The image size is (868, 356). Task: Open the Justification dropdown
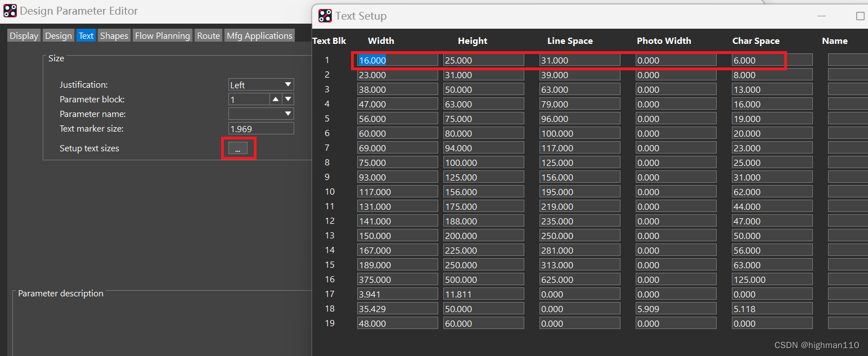click(x=261, y=85)
